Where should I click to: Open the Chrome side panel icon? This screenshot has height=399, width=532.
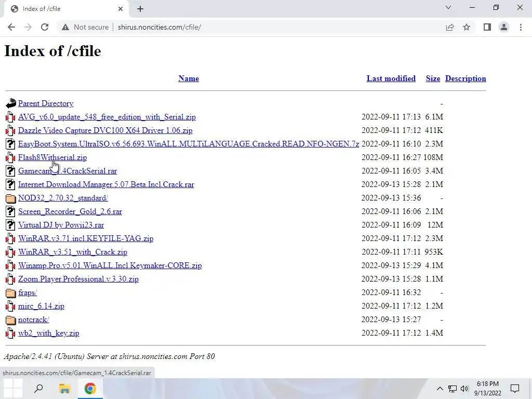coord(487,27)
